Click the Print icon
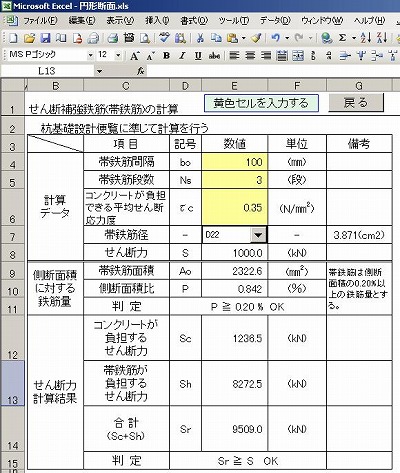400x473 pixels. pos(113,38)
